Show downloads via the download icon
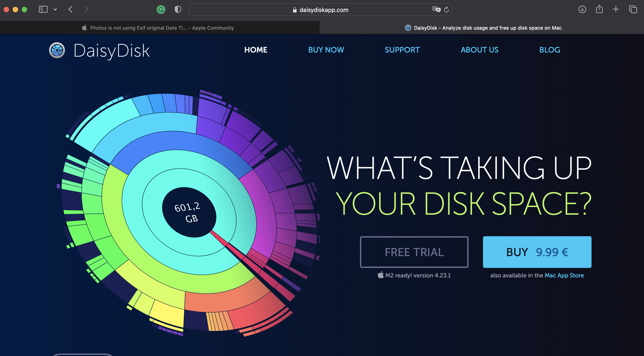 582,10
